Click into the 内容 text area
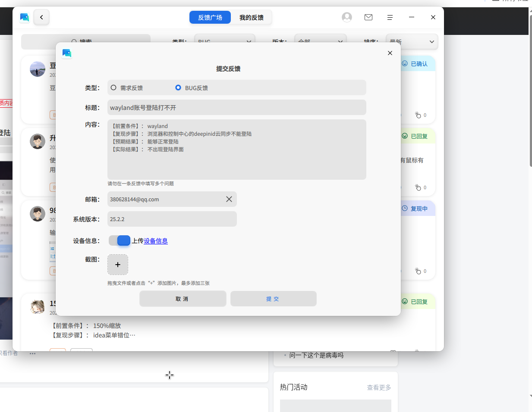Image resolution: width=532 pixels, height=412 pixels. coord(237,150)
